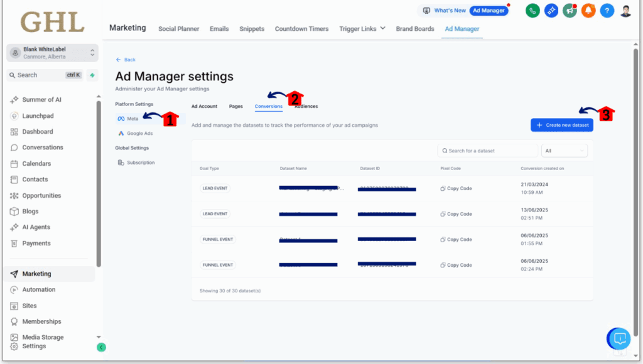This screenshot has height=364, width=643.
Task: Open the Emails tab
Action: click(219, 29)
